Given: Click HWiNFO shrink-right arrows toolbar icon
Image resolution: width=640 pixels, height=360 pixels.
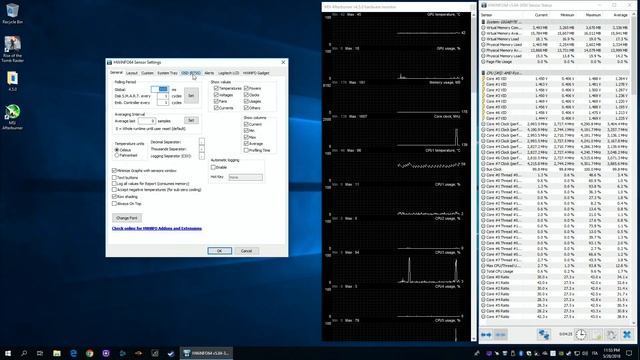Looking at the screenshot, I should pyautogui.click(x=500, y=335).
